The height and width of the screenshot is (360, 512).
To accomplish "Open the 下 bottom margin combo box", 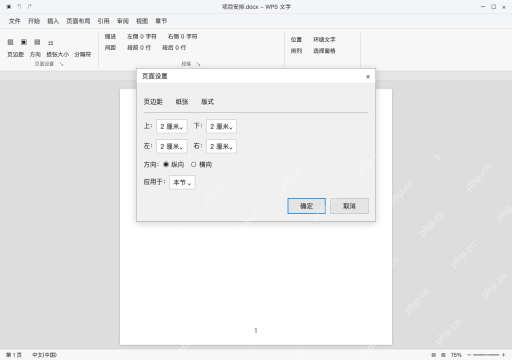I will coord(221,126).
